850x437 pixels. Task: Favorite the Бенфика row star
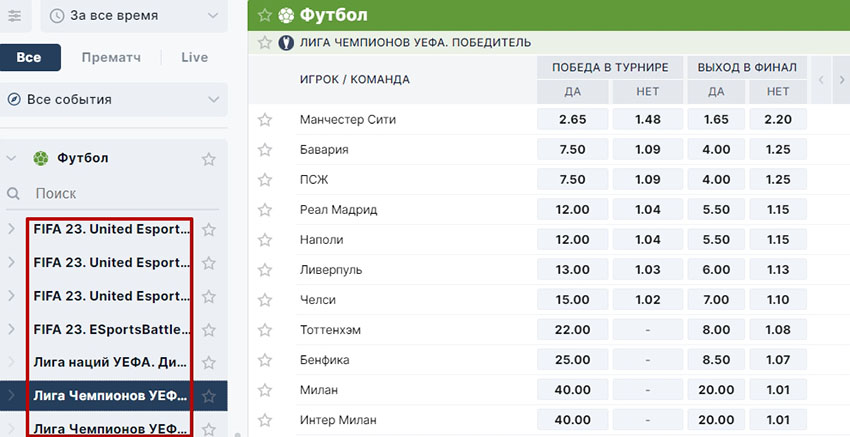coord(265,360)
